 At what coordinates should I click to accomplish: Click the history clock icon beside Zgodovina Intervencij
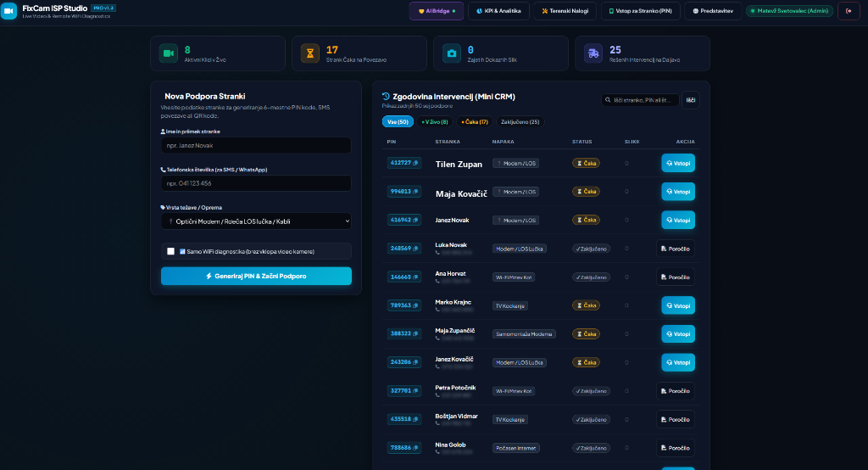(386, 97)
